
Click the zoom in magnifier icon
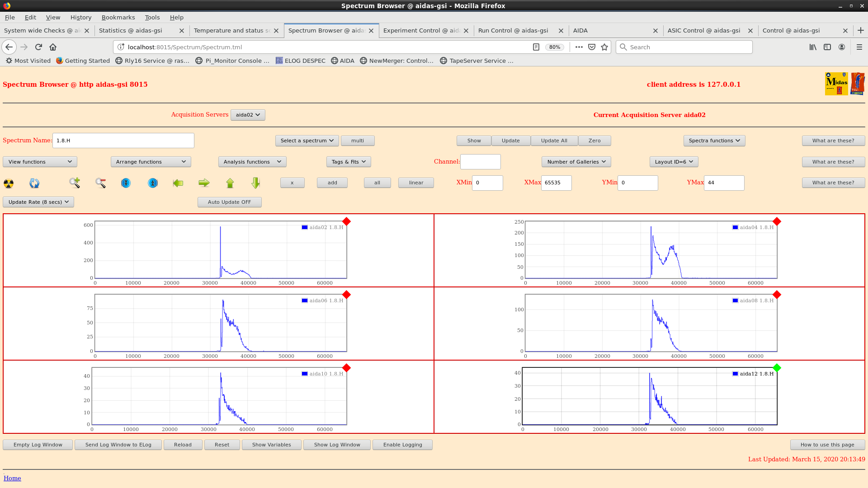[75, 183]
